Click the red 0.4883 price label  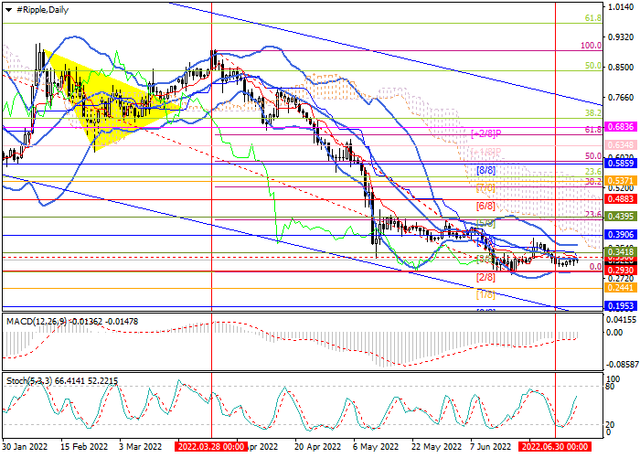coord(622,199)
